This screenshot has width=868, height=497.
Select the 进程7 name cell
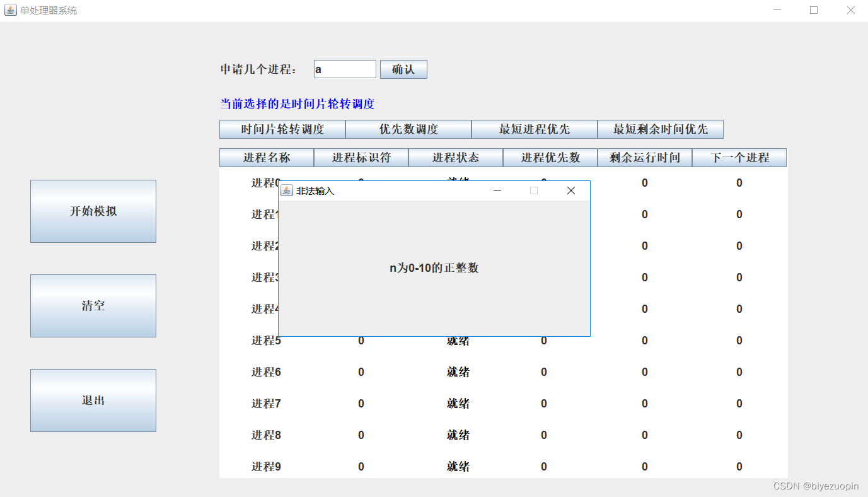266,404
